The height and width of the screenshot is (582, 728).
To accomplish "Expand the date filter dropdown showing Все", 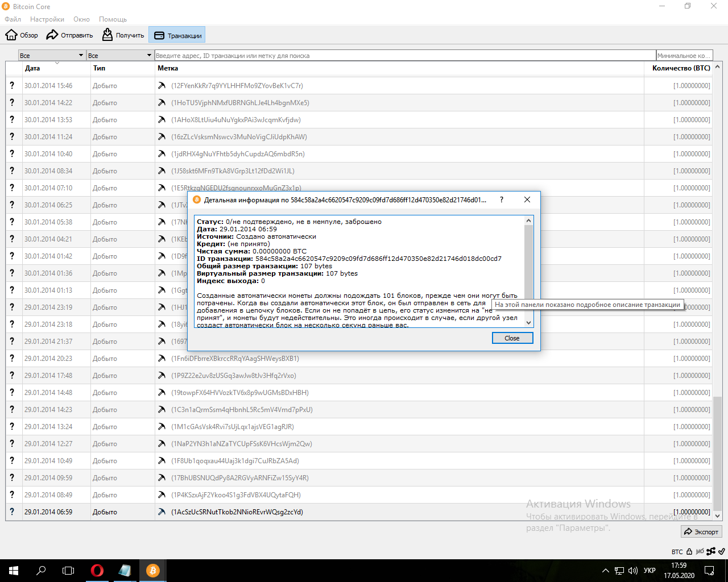I will pos(52,55).
